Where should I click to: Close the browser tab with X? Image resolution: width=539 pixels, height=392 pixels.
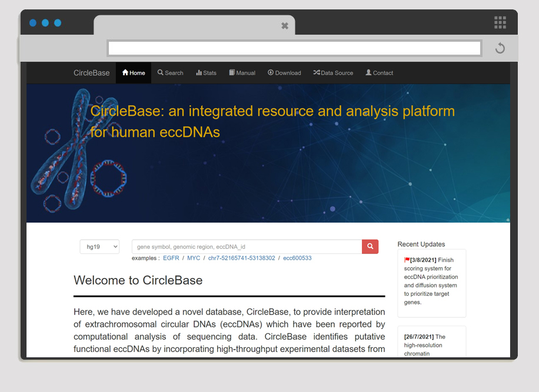point(285,26)
